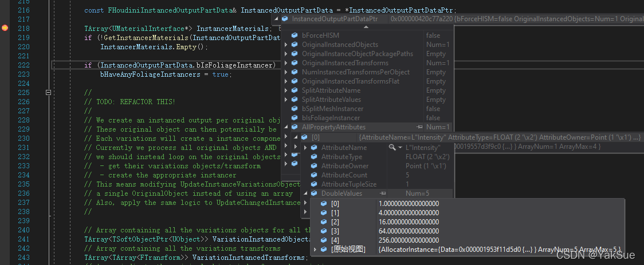The height and width of the screenshot is (265, 644).
Task: Expand NumInstancedTransformsPerObject member
Action: pos(286,72)
